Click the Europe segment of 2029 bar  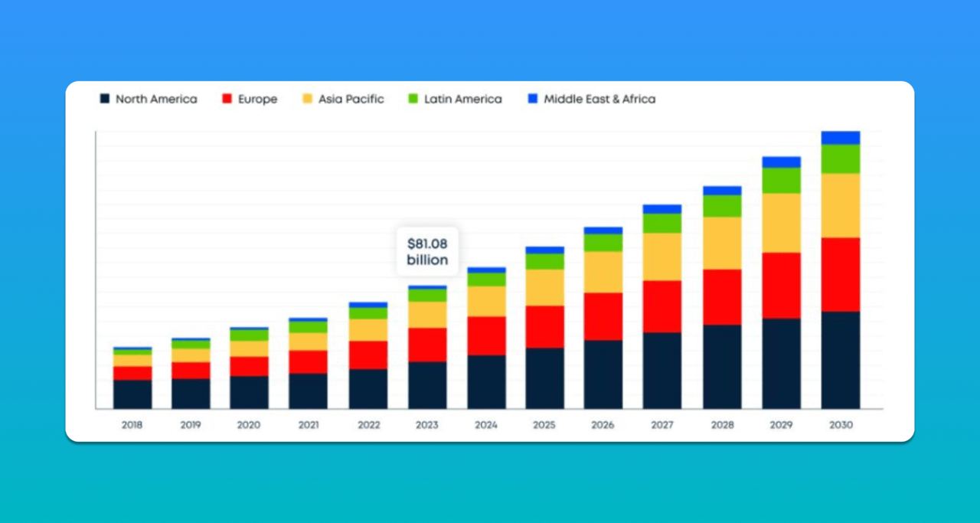(x=781, y=286)
